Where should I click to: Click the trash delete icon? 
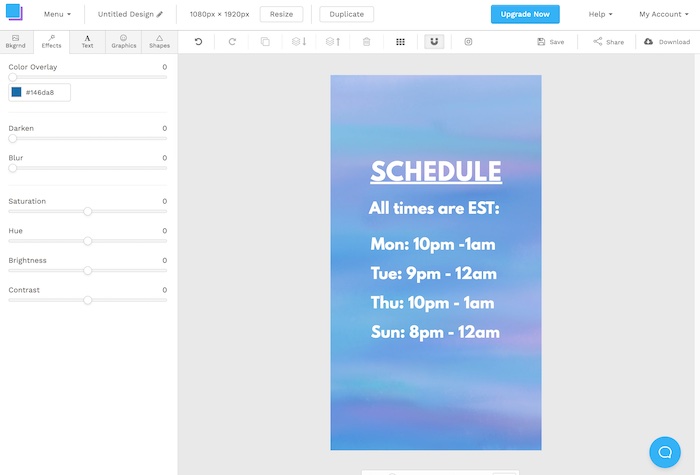[x=366, y=42]
